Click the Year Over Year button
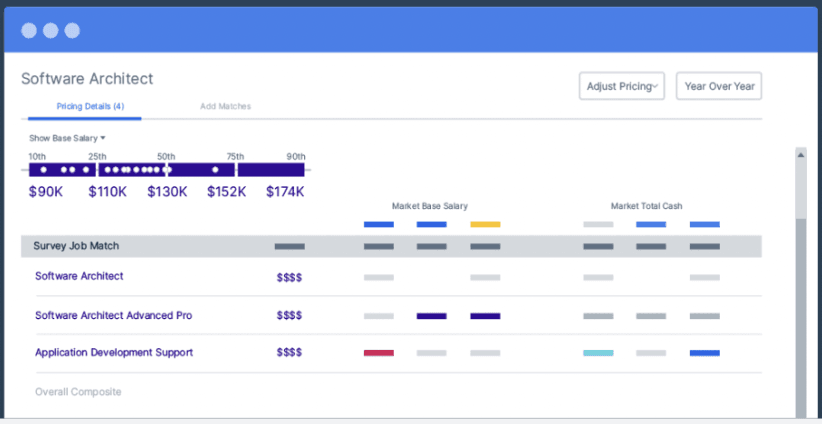822x424 pixels. [719, 87]
